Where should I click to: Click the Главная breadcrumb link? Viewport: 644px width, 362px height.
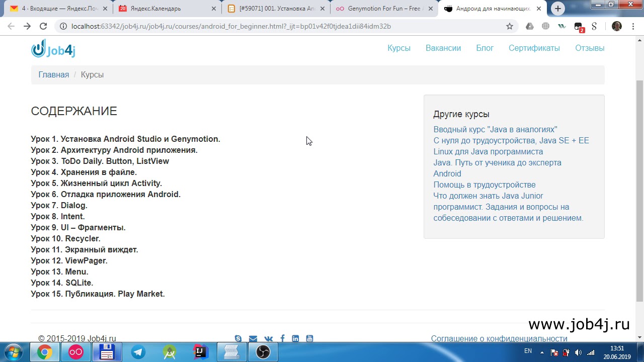[x=54, y=74]
